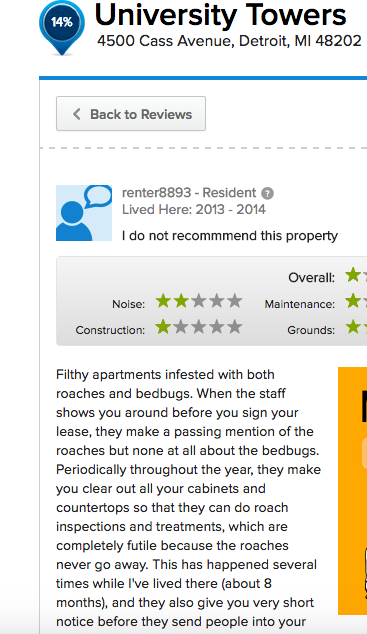The width and height of the screenshot is (367, 634).
Task: Click the Back to Reviews button
Action: [x=131, y=114]
